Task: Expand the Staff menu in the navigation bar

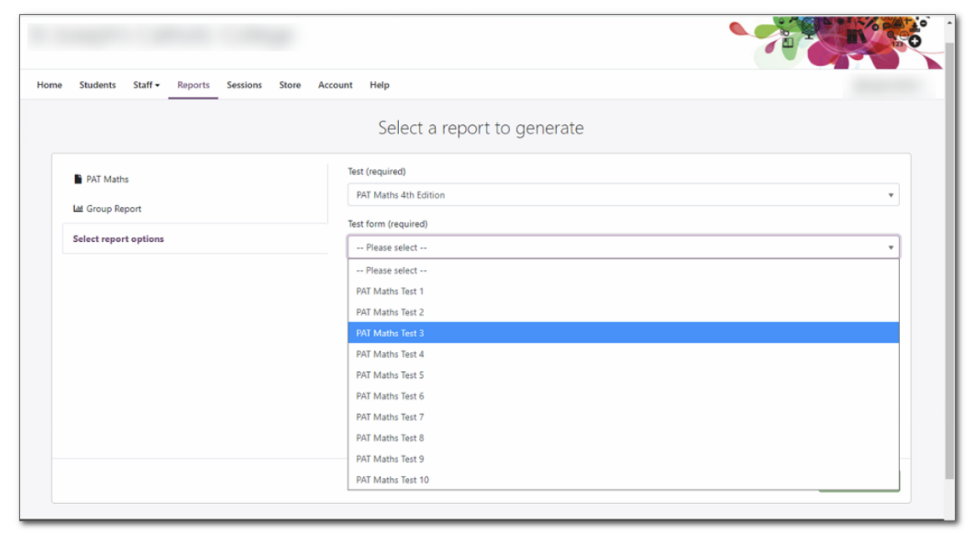Action: [145, 84]
